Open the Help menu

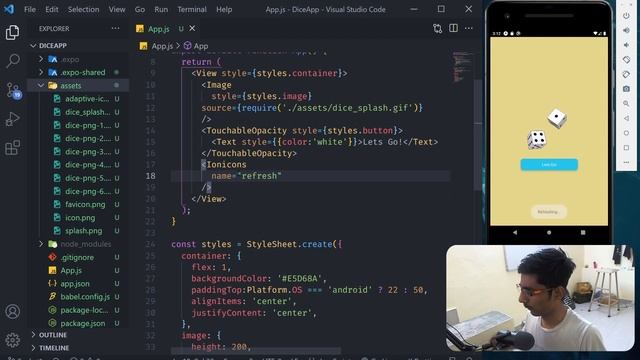tap(224, 9)
